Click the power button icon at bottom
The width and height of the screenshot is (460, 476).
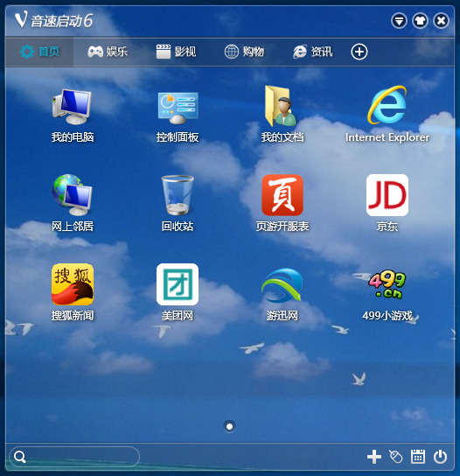440,457
